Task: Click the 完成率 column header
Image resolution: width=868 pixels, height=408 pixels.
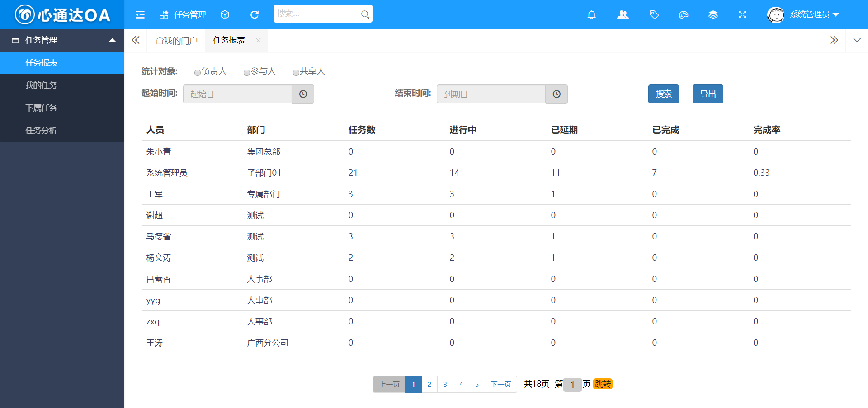Action: (767, 130)
